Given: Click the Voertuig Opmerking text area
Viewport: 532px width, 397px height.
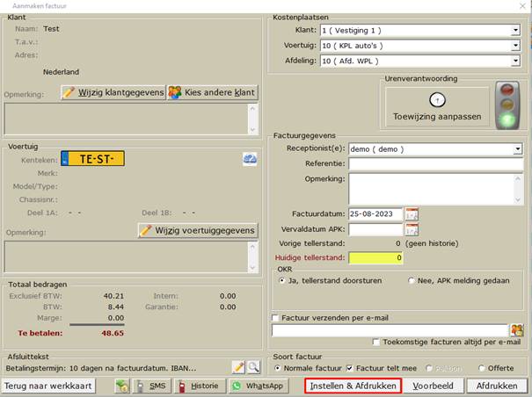Looking at the screenshot, I should pos(126,256).
